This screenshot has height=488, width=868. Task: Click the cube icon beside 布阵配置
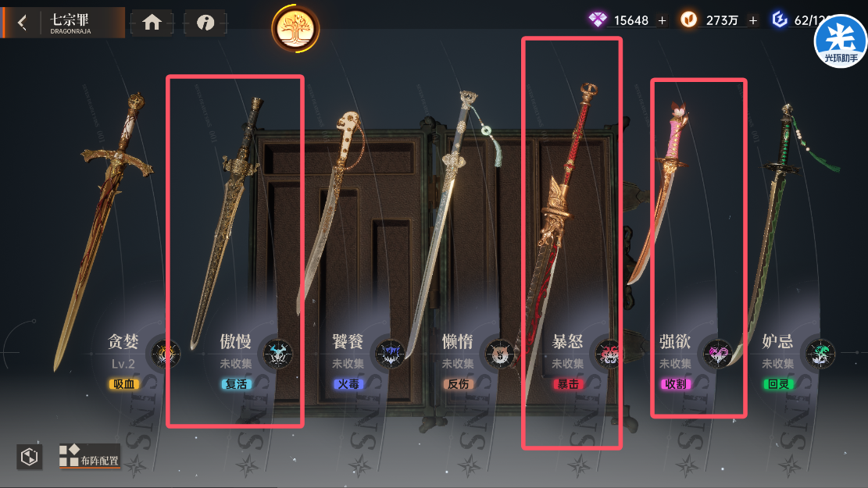30,457
